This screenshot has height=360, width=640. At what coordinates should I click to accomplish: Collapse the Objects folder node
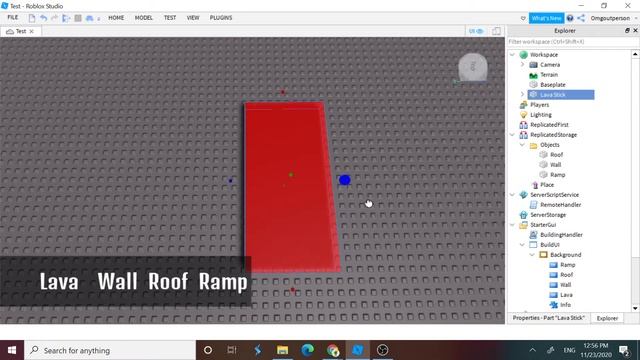click(x=522, y=144)
